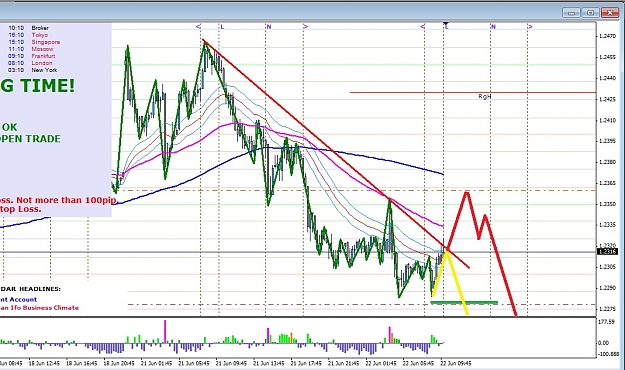Click the Frankfurt session label

click(x=43, y=56)
